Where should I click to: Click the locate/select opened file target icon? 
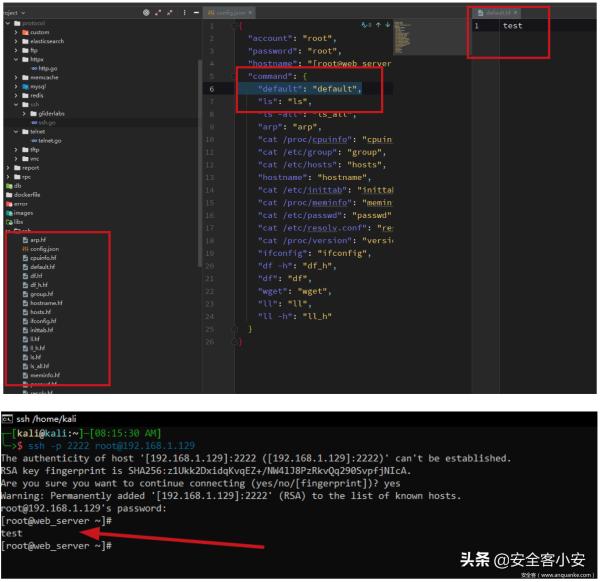146,12
